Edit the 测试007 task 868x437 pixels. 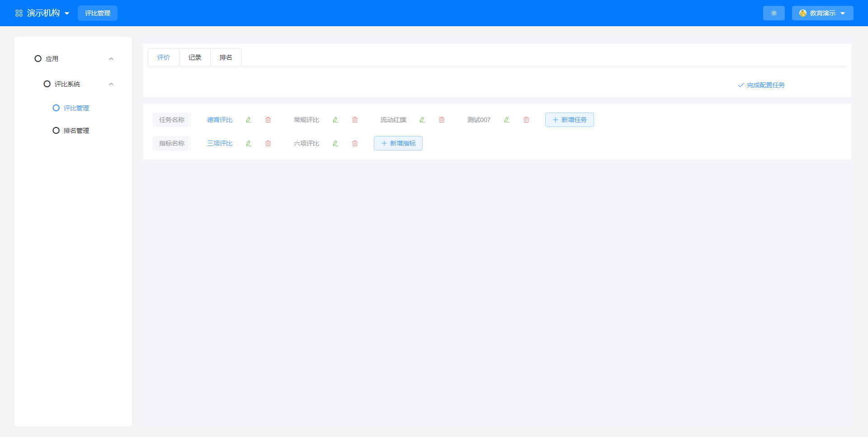coord(507,120)
